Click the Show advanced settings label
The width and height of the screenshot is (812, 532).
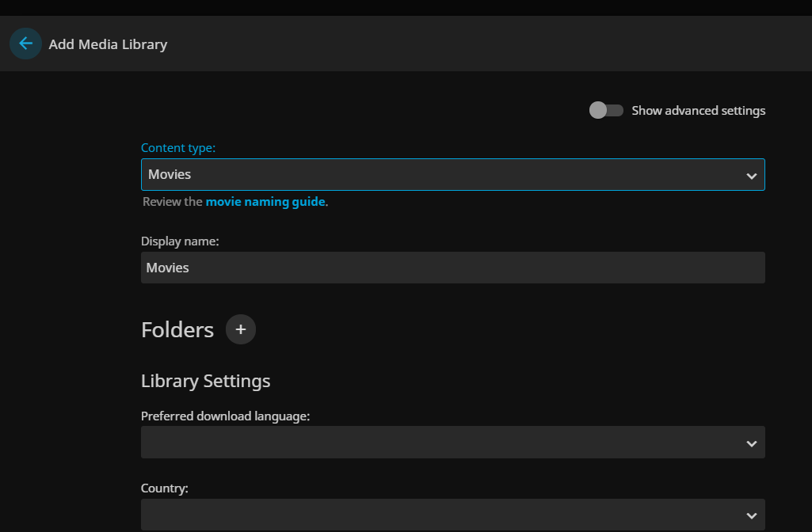pyautogui.click(x=698, y=110)
